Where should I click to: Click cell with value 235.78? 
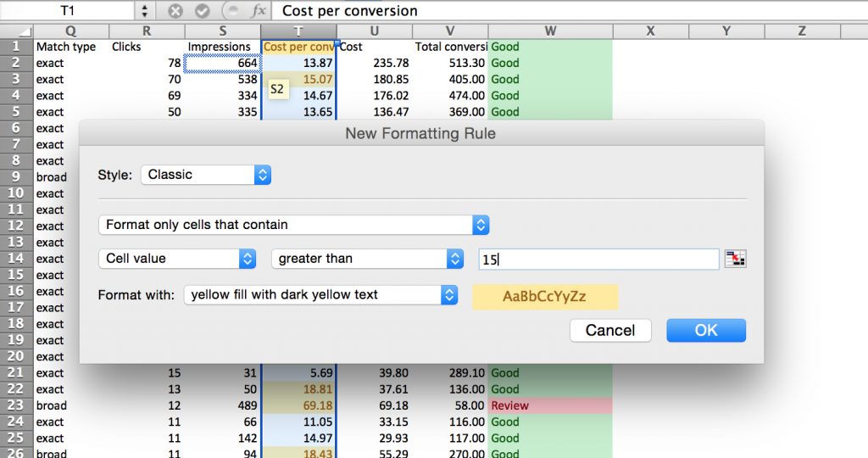pos(375,63)
